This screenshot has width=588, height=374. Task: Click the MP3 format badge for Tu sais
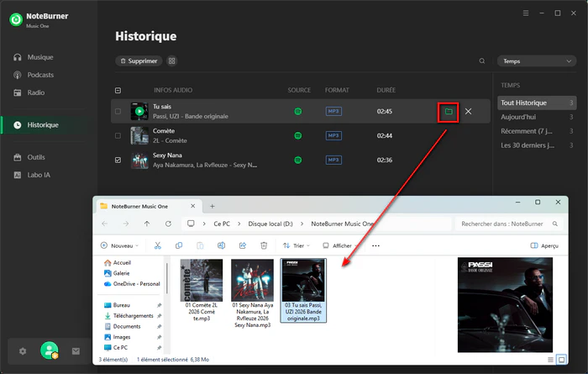333,112
